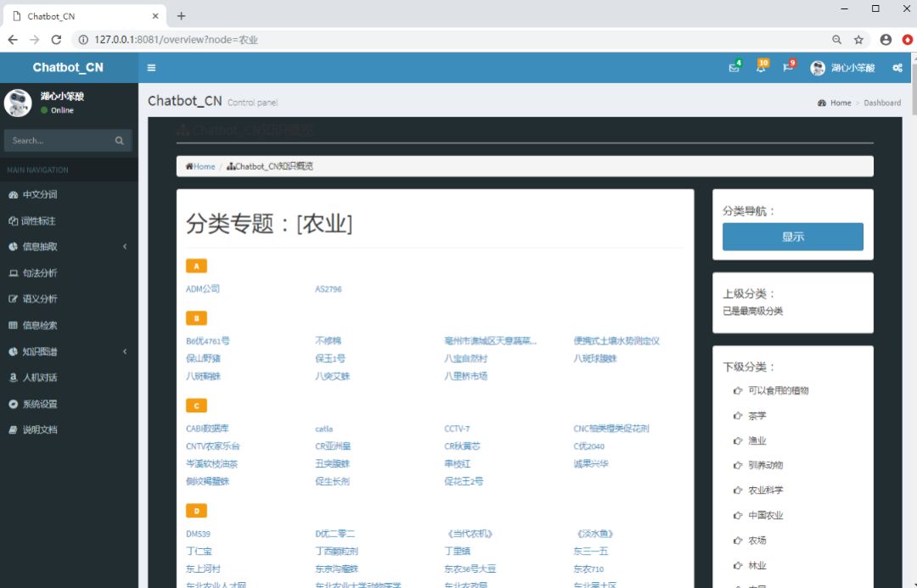Open subcategory 中国农业
The height and width of the screenshot is (588, 917).
(x=765, y=516)
